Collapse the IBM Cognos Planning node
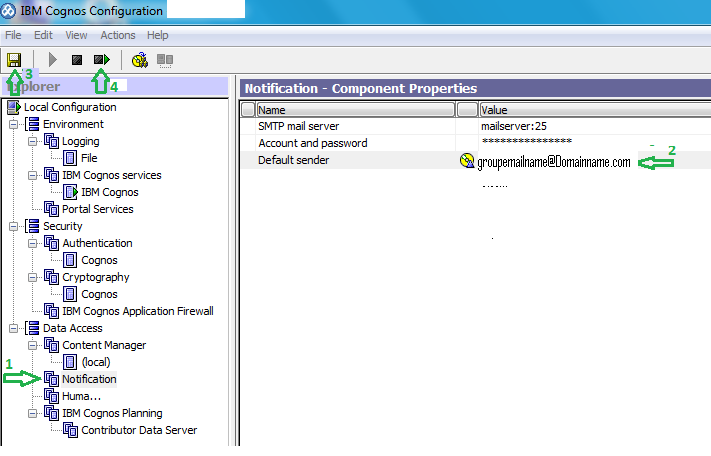This screenshot has width=711, height=456. 33,413
